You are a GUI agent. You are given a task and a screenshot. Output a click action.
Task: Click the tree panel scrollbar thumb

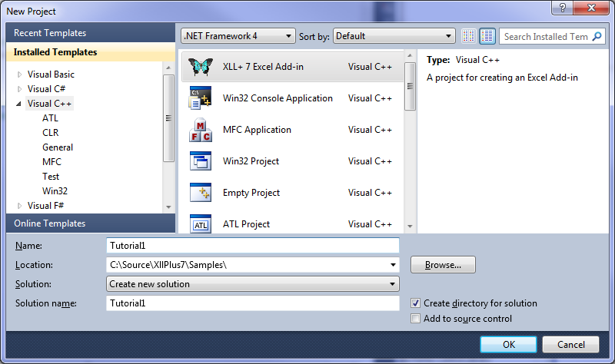click(x=168, y=118)
